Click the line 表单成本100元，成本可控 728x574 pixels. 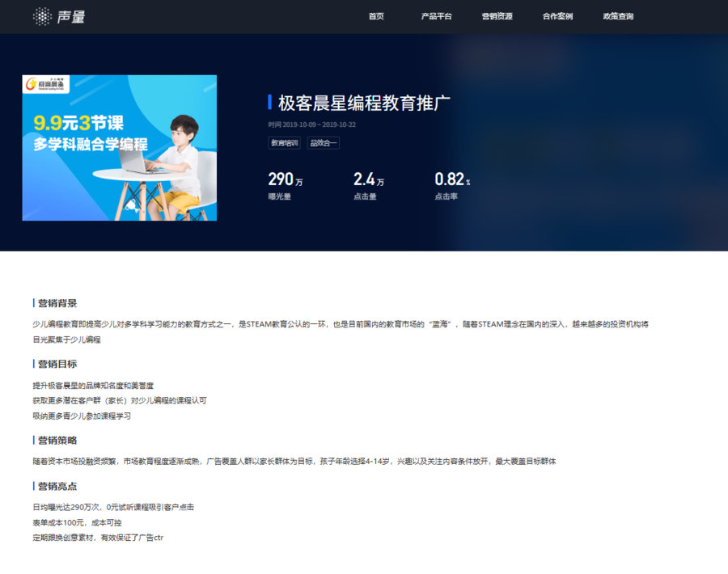pos(77,522)
